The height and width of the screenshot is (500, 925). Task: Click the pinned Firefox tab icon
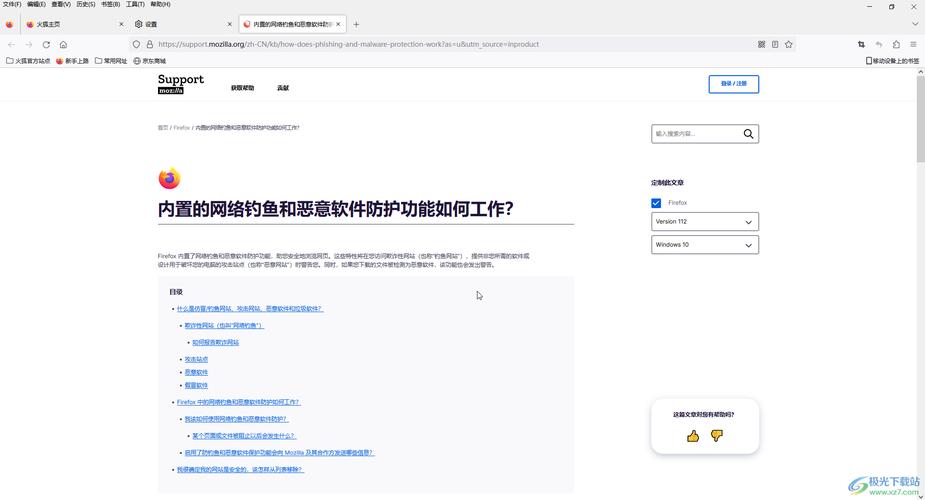(9, 24)
